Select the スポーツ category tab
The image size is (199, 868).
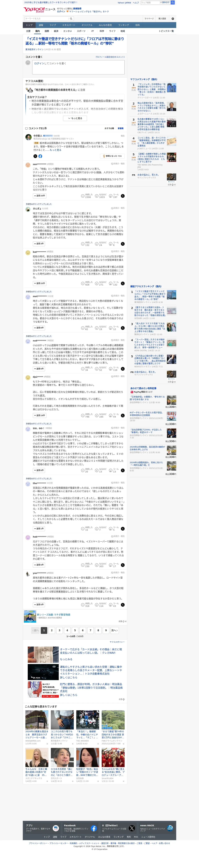pyautogui.click(x=81, y=31)
